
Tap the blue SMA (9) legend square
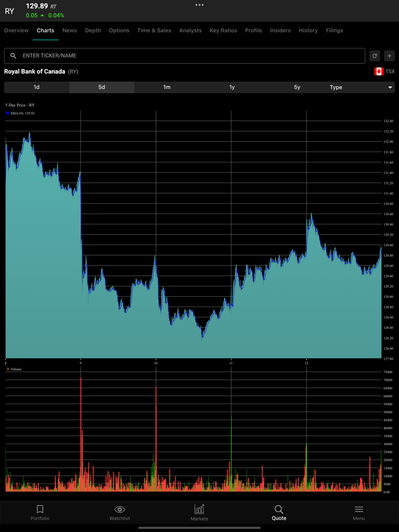coord(7,113)
